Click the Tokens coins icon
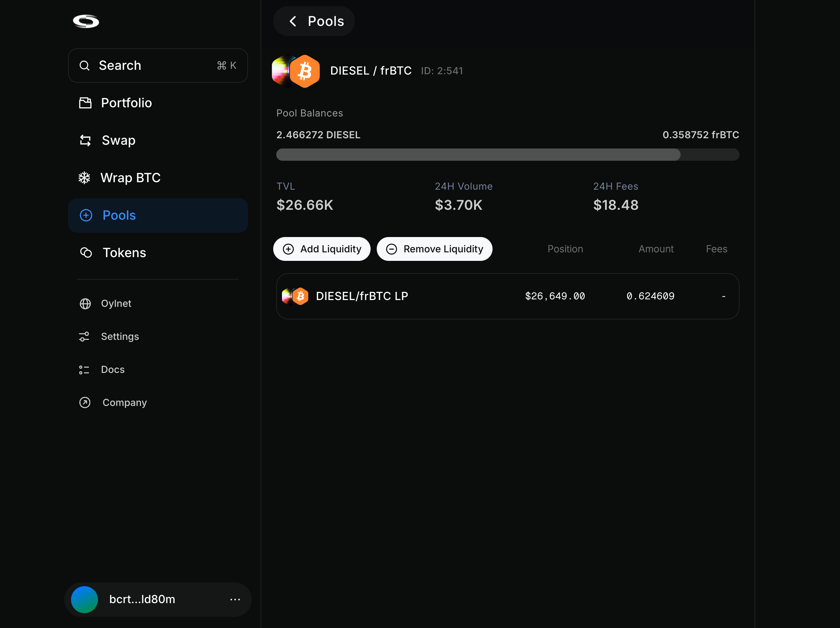840x628 pixels. click(x=86, y=252)
